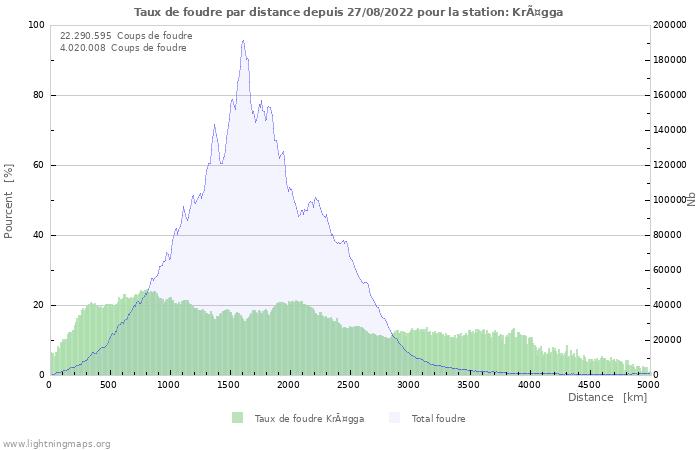Screen dimensions: 700x450
Task: Click the 2500 tick on the distance axis
Action: pyautogui.click(x=349, y=384)
